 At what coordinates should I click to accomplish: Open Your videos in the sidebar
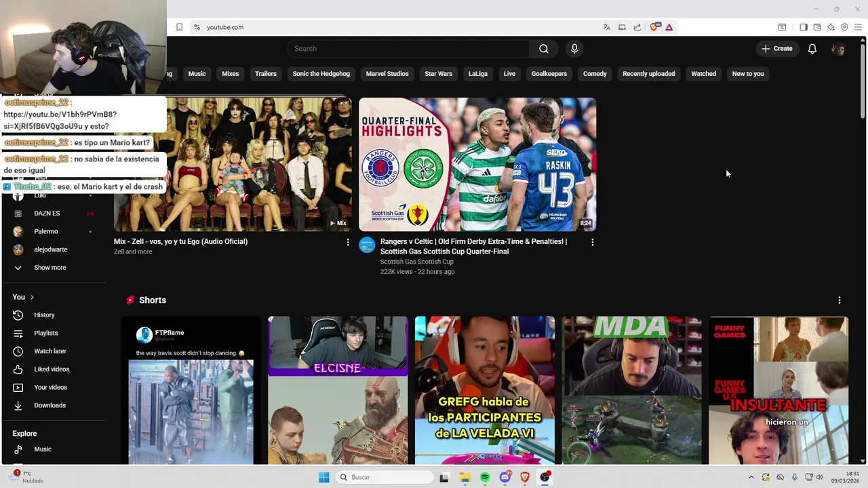(54, 388)
